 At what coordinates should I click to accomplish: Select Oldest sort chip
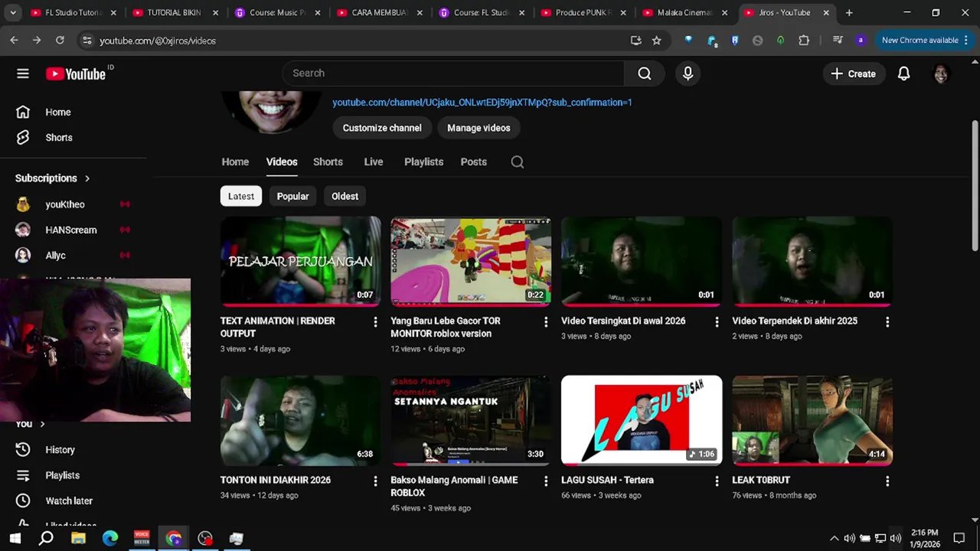tap(345, 197)
